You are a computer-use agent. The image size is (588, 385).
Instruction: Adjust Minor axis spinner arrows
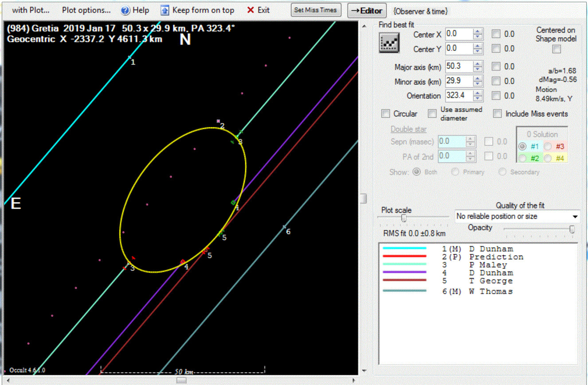point(478,81)
